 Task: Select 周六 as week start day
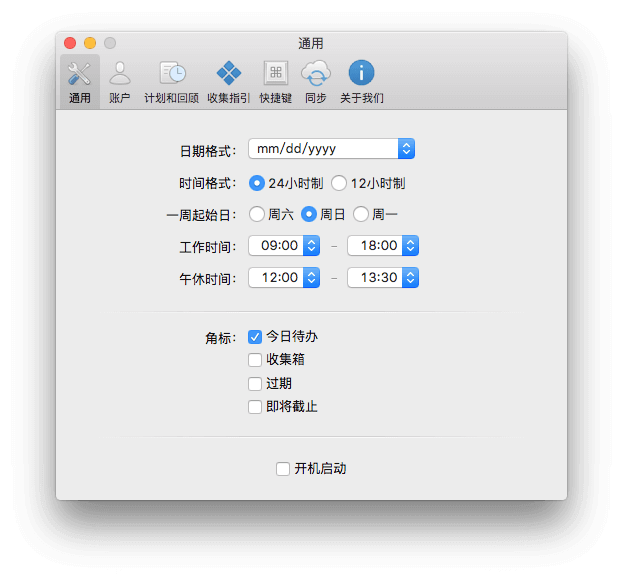[257, 214]
